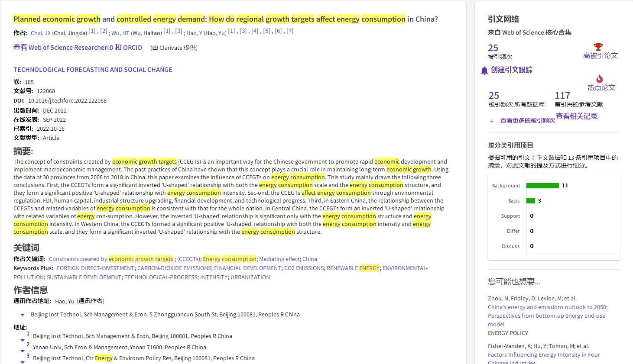
Task: Expand the corresponding author Beijing Inst Technol address
Action: [x=23, y=315]
